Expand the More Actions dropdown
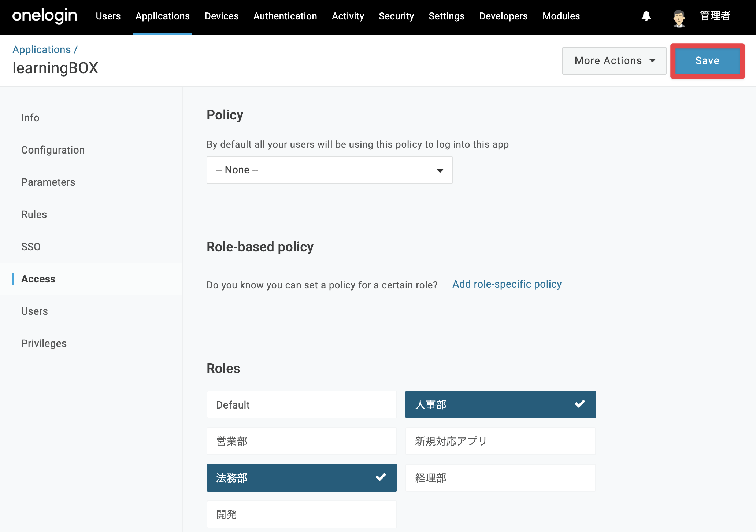756x532 pixels. pos(614,61)
